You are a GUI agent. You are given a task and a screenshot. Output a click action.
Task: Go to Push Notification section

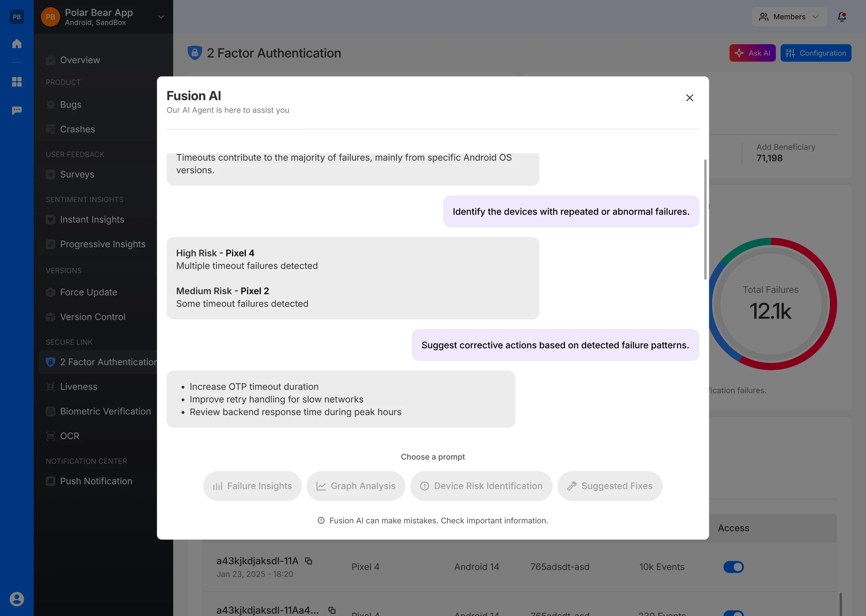[96, 481]
